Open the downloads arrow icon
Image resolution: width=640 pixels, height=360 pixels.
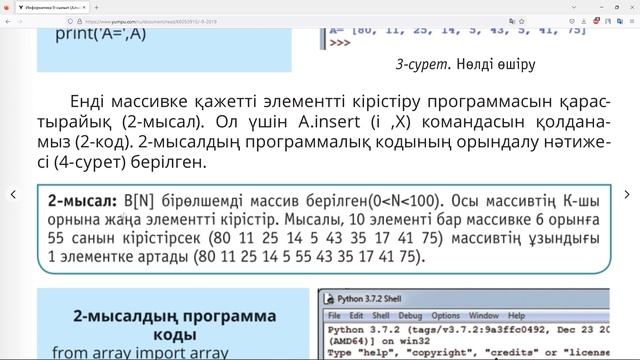[x=584, y=21]
